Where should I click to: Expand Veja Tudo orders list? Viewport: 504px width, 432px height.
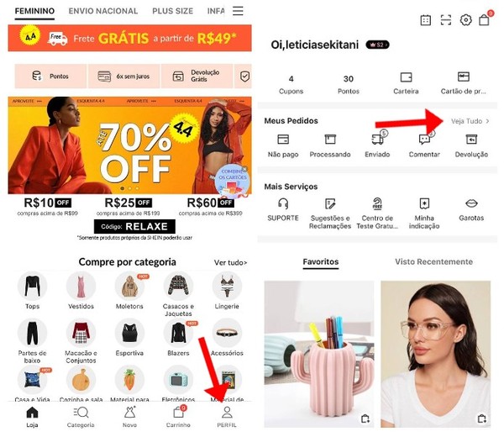(470, 121)
